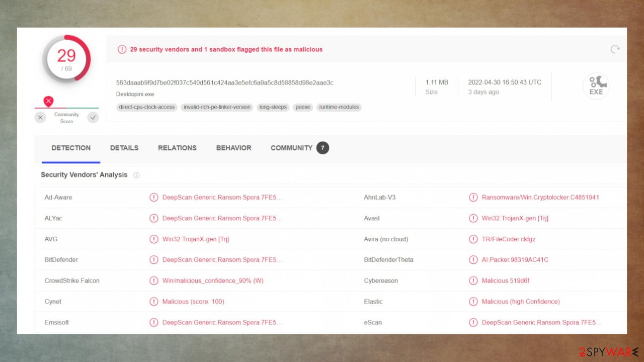Click the alert icon in Emsisoft row
This screenshot has width=644, height=362.
[x=154, y=322]
